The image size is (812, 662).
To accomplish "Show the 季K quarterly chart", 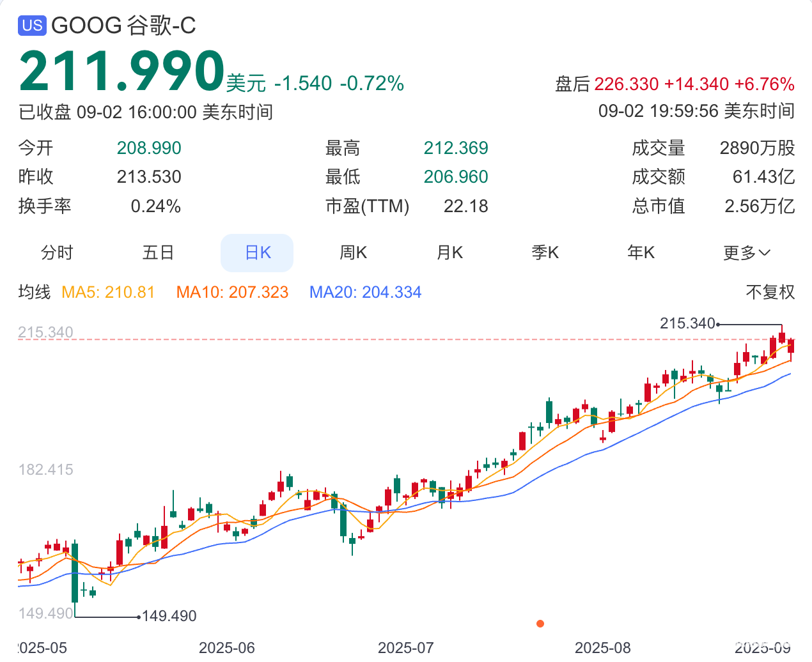I will pyautogui.click(x=545, y=253).
